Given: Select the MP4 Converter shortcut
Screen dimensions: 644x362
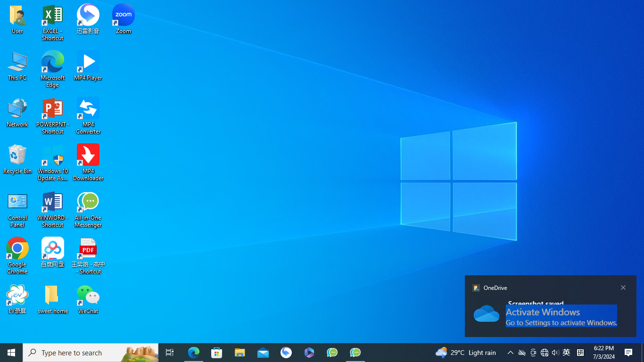Looking at the screenshot, I should tap(88, 115).
